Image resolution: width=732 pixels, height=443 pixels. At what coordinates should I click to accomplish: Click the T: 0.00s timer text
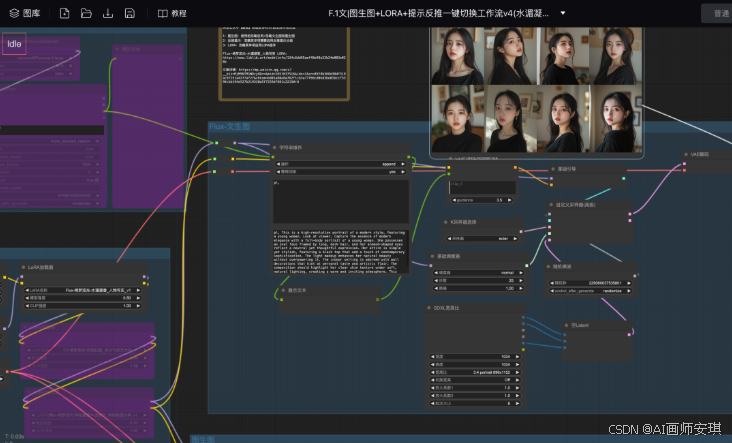click(14, 437)
